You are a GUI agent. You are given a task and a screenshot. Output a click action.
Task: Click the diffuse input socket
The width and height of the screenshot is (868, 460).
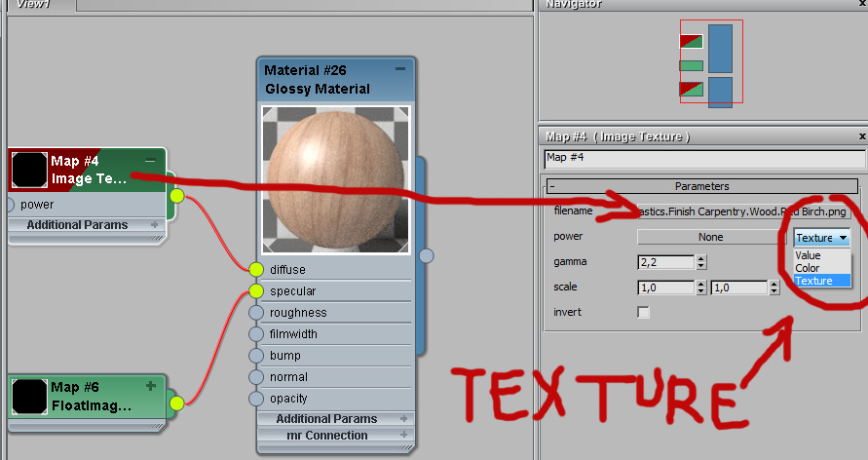click(x=256, y=270)
